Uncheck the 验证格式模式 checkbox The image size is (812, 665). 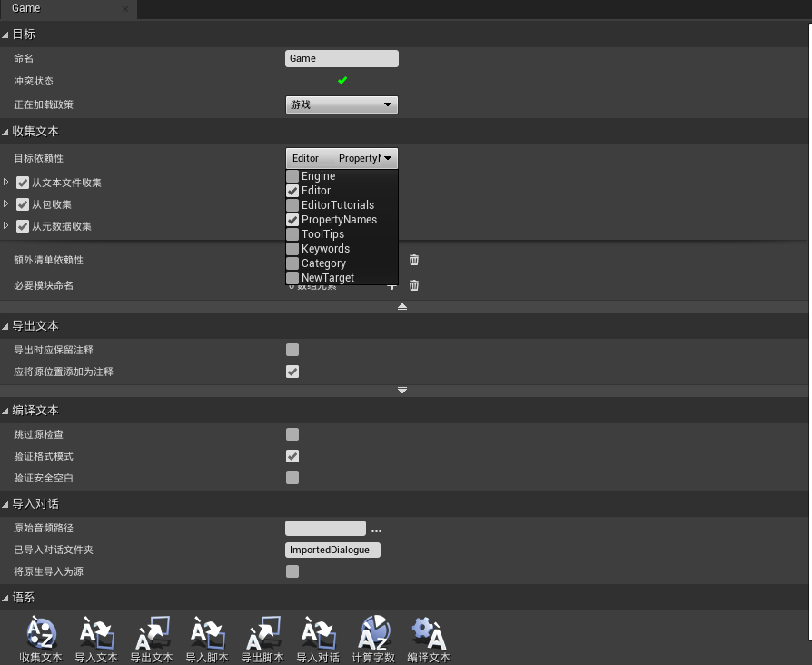292,456
